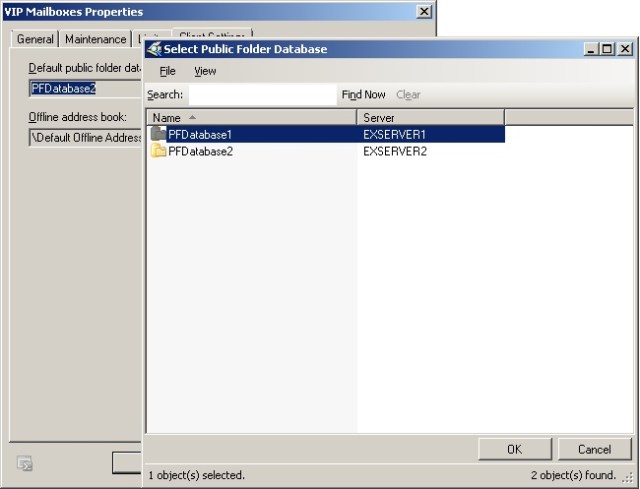Image resolution: width=640 pixels, height=489 pixels.
Task: Click inside the Search text box
Action: 262,95
